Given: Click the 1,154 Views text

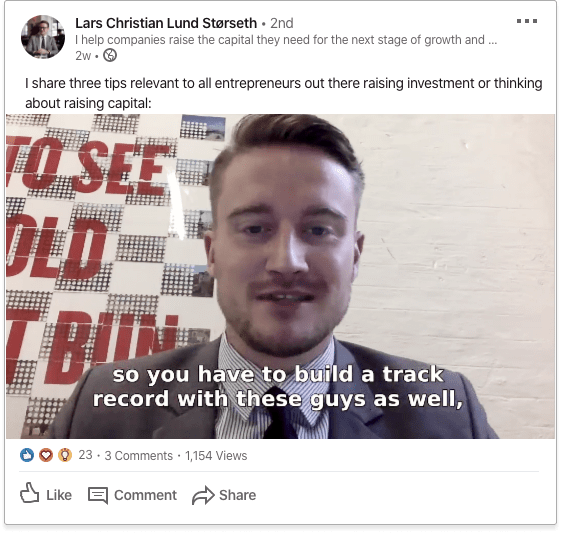Looking at the screenshot, I should (216, 456).
